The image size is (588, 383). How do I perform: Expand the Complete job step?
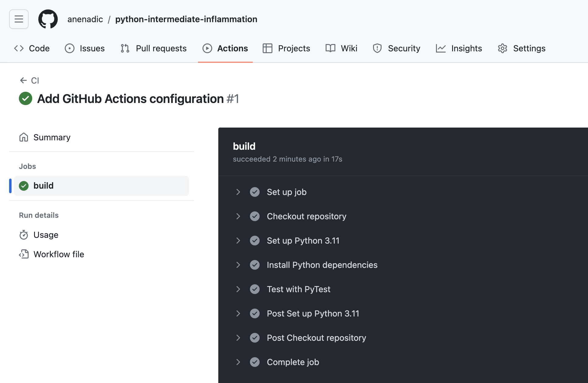pos(238,362)
